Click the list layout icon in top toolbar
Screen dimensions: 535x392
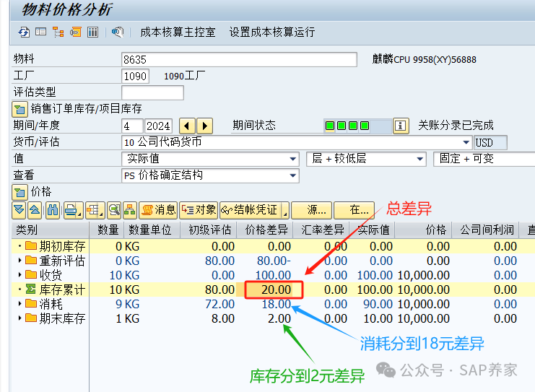click(41, 32)
